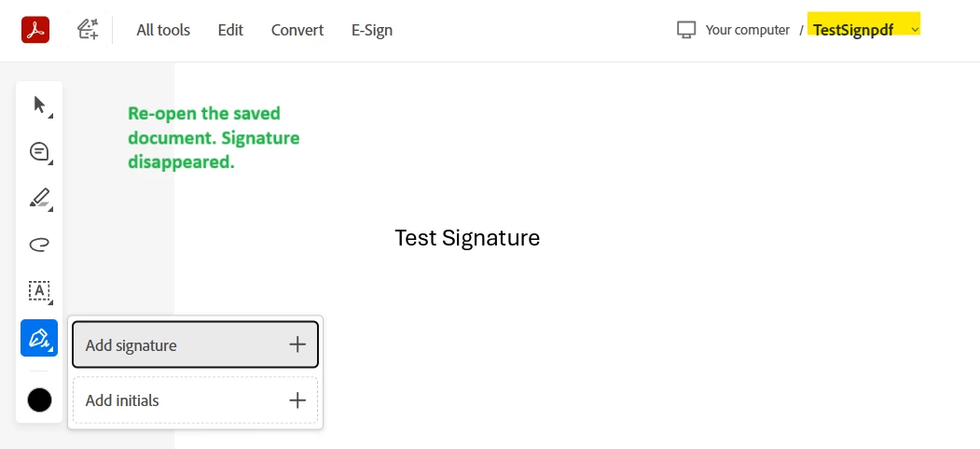The height and width of the screenshot is (449, 980).
Task: Select the add text box tool
Action: (39, 291)
